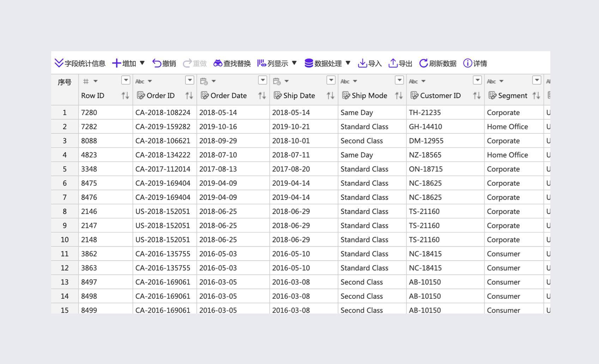Select the 序号 header cell
This screenshot has height=364, width=599.
pyautogui.click(x=65, y=90)
